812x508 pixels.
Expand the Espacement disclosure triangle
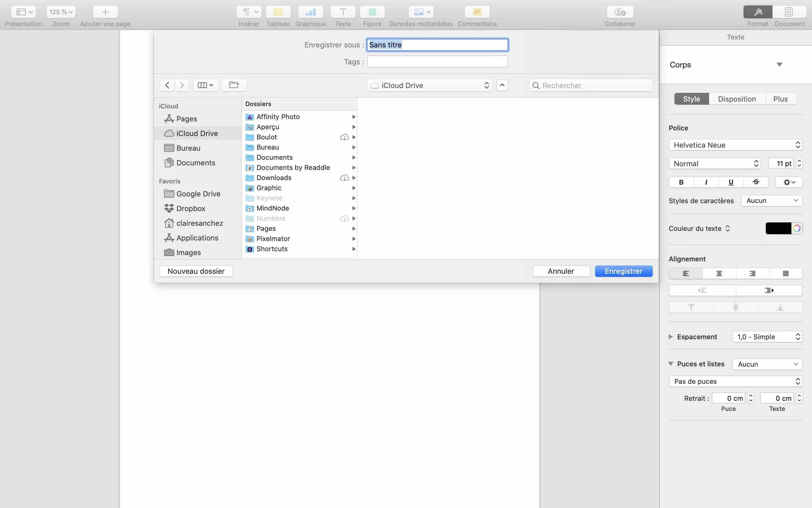671,337
